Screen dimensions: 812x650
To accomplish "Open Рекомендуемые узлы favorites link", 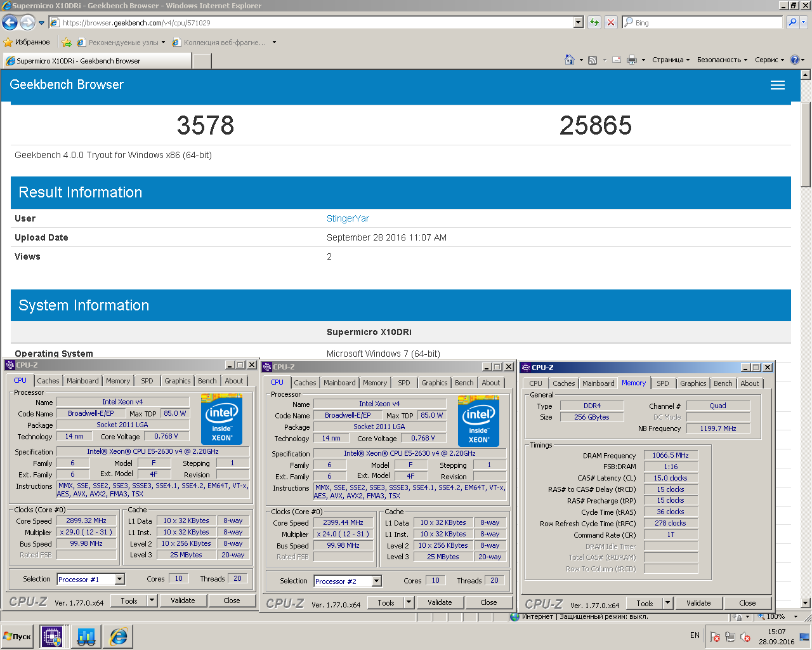I will pos(121,43).
